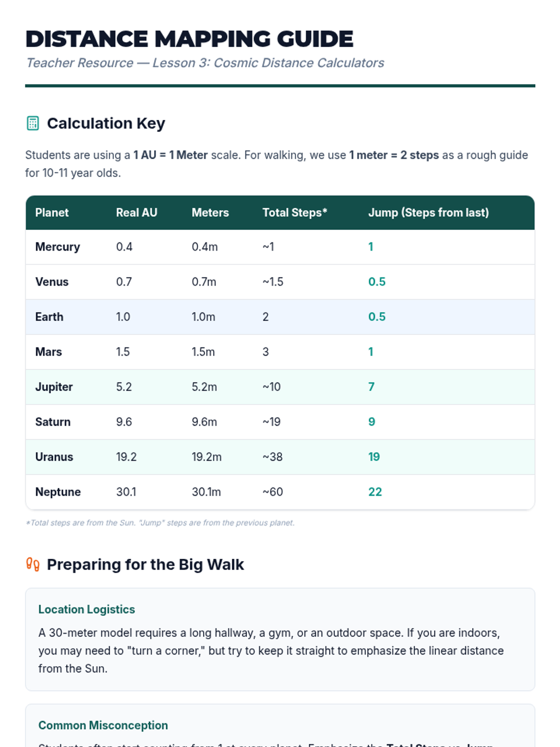Click the Meters column header
Image resolution: width=560 pixels, height=747 pixels.
point(210,213)
